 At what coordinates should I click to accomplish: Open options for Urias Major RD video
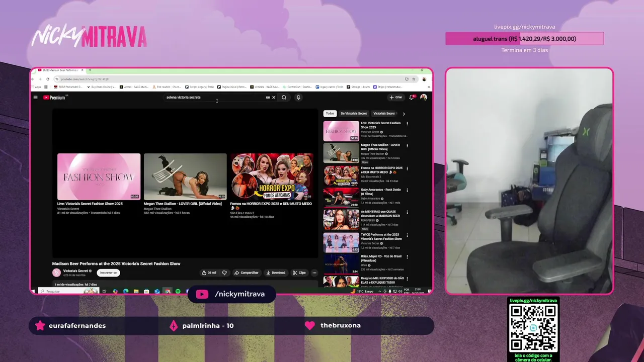pos(407,257)
